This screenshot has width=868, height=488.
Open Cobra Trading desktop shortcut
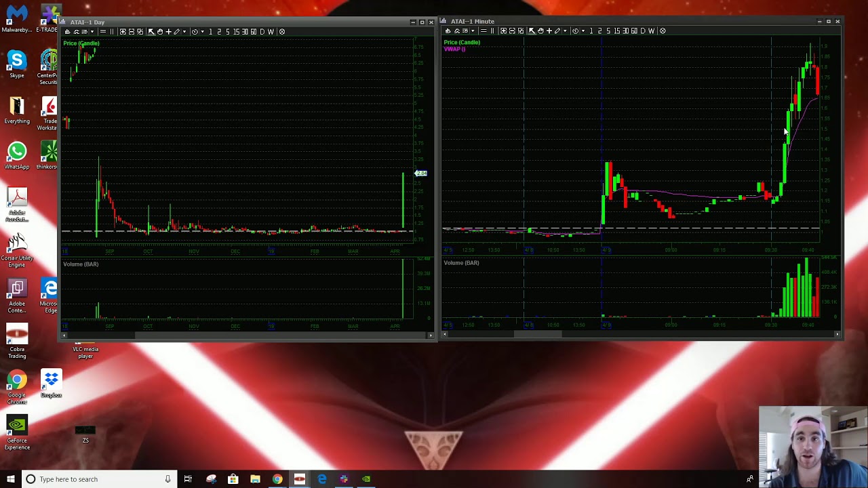(x=17, y=342)
